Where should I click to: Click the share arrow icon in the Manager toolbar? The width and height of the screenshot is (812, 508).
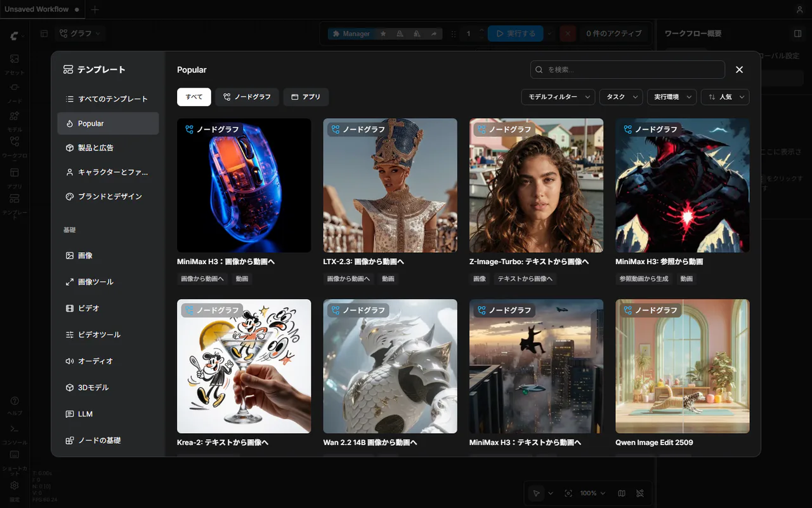[434, 34]
